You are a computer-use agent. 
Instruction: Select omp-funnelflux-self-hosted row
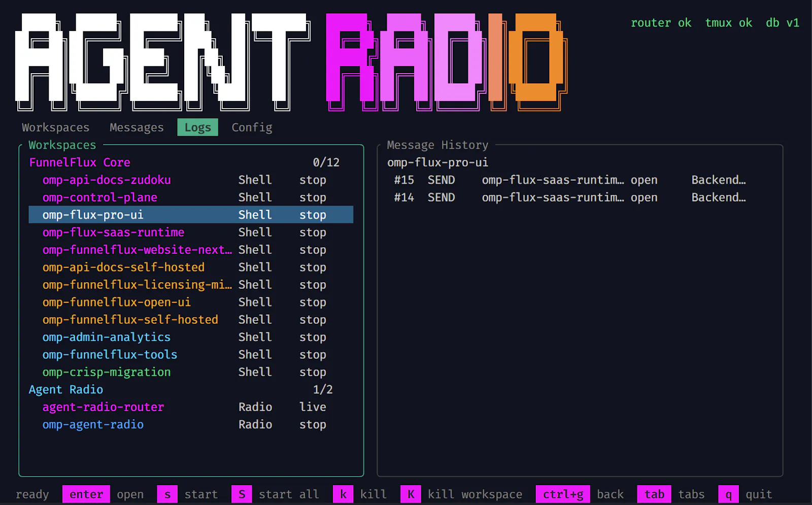[x=191, y=320]
